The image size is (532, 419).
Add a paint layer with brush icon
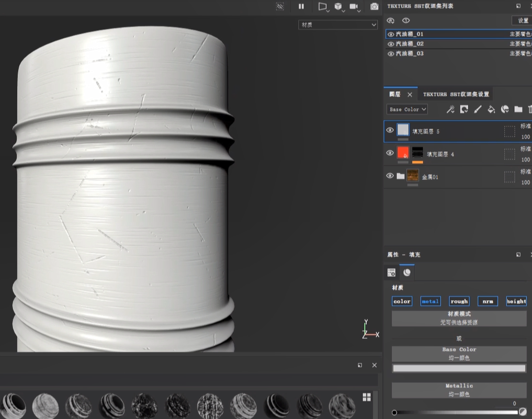click(478, 109)
